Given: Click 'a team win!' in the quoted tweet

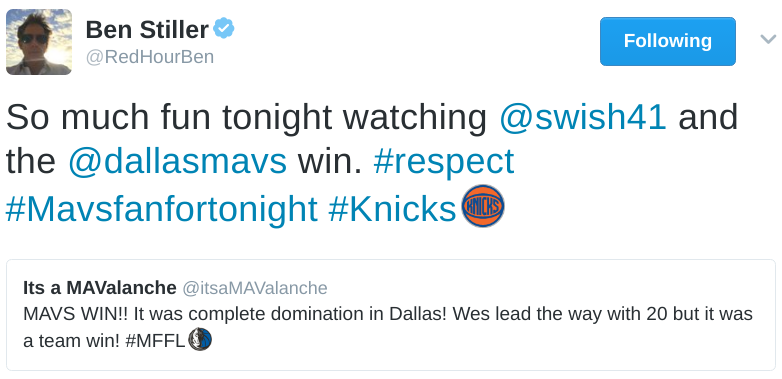Looking at the screenshot, I should (71, 341).
